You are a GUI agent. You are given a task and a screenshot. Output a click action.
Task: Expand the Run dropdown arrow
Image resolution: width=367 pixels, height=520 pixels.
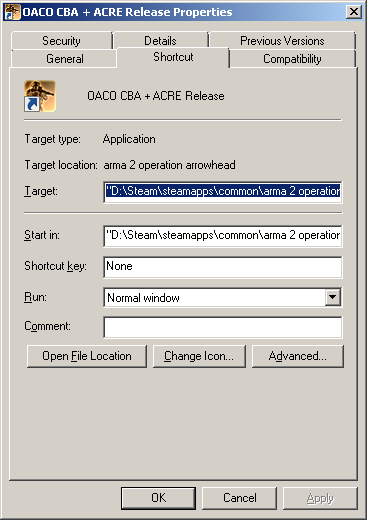(333, 297)
